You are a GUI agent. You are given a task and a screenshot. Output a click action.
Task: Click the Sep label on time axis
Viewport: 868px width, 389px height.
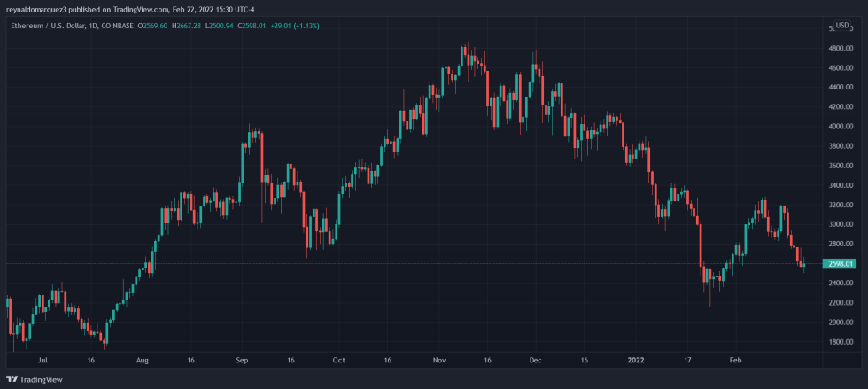tap(243, 362)
